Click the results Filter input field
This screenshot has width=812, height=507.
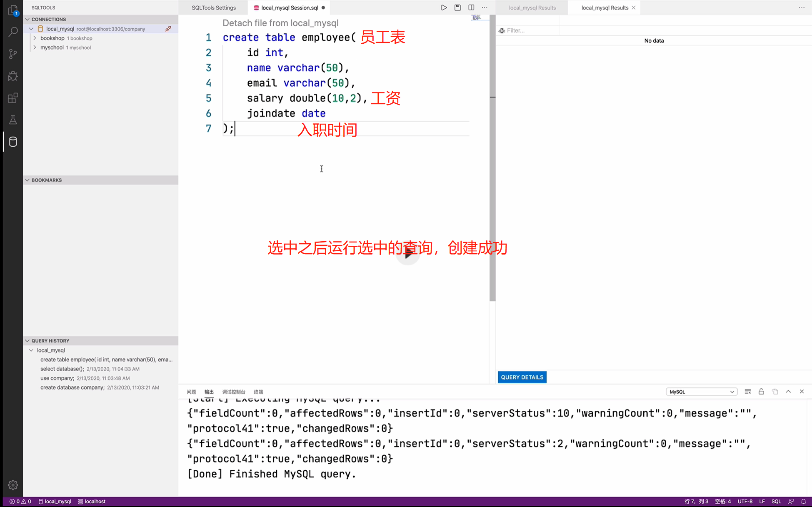click(532, 30)
